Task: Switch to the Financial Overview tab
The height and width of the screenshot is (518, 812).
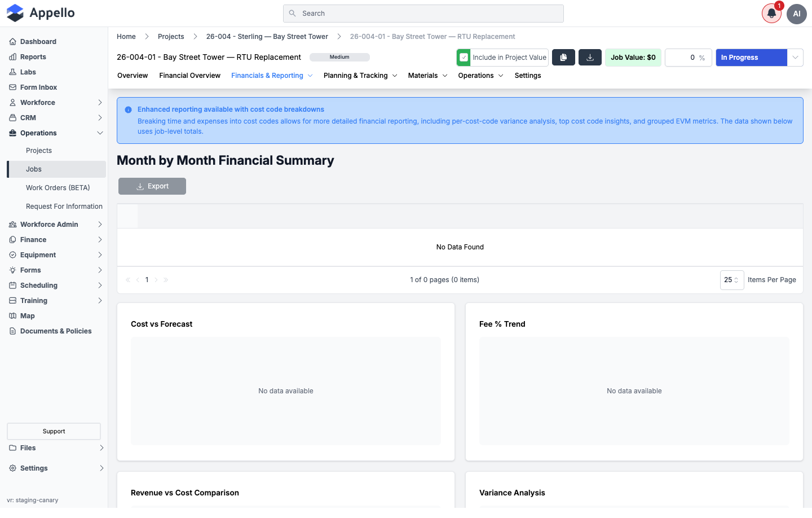Action: (x=189, y=76)
